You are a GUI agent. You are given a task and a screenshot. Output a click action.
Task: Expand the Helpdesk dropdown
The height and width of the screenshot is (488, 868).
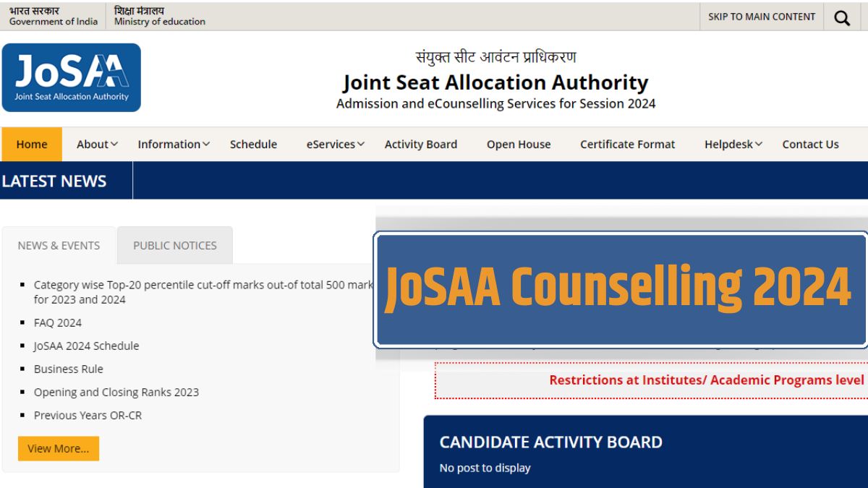coord(732,144)
